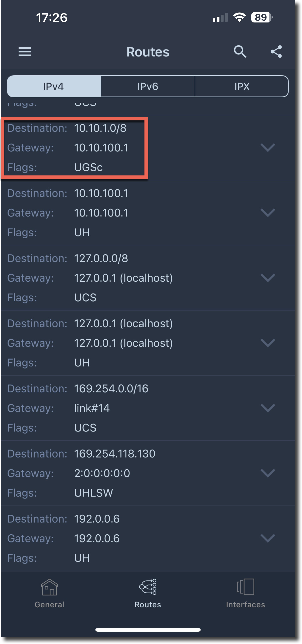Viewport: 302px width, 644px height.
Task: Tap the link#14 gateway value
Action: point(92,408)
